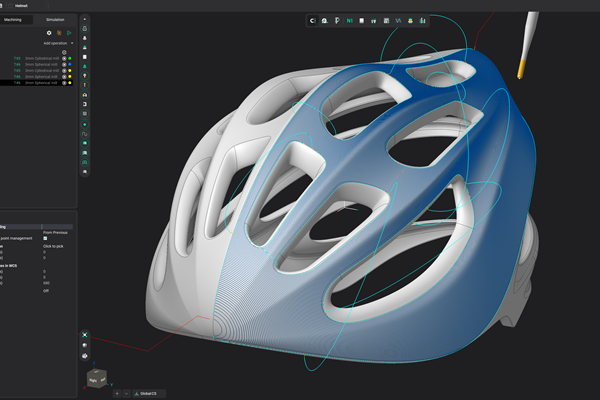The height and width of the screenshot is (400, 600).
Task: Open the 'From Previous' value dropdown
Action: point(56,231)
